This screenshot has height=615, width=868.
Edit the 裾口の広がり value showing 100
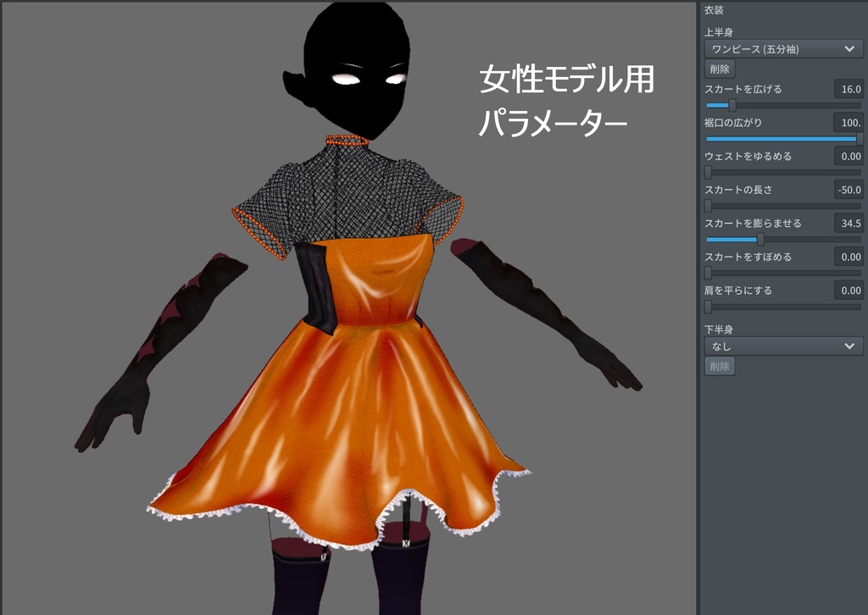848,122
